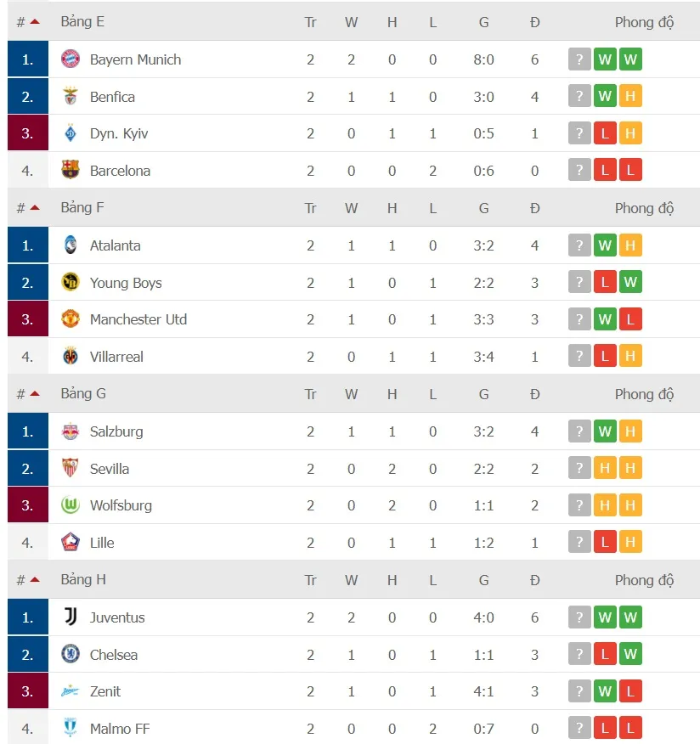This screenshot has height=744, width=700.
Task: Click the Chelsea club logo
Action: pos(72,654)
